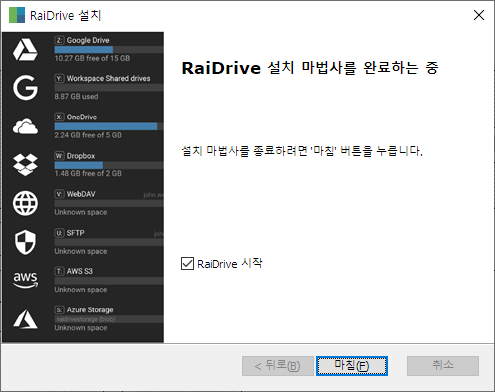Click the T: drive letter badge

(59, 271)
